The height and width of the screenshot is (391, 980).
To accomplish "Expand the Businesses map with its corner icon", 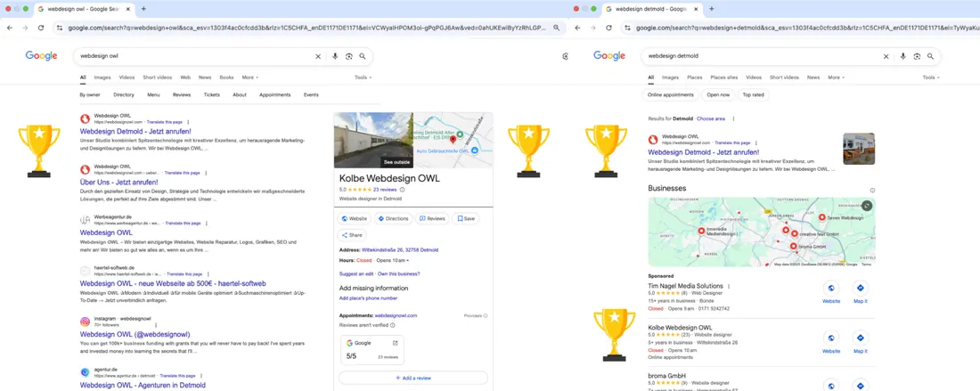I will coord(866,206).
